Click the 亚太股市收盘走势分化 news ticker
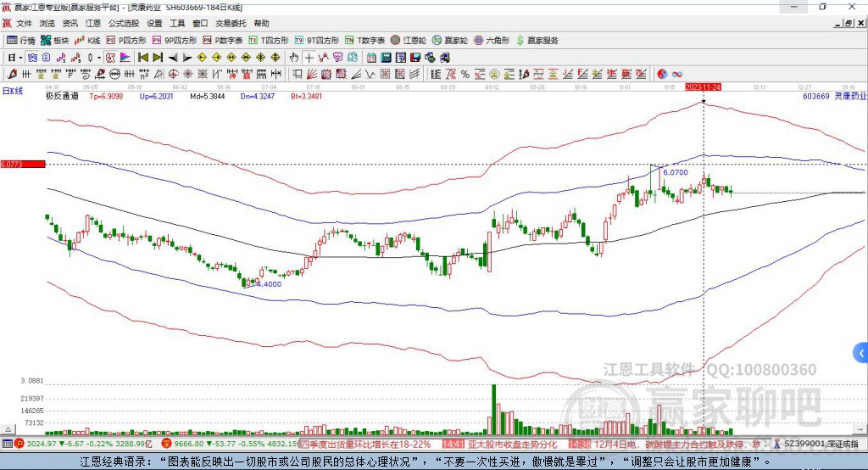 [512, 445]
